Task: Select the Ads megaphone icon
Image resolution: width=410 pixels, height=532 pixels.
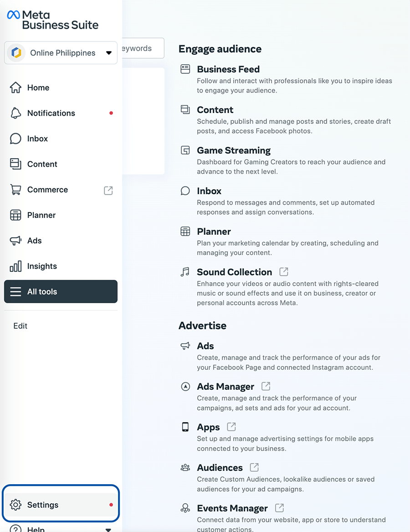Action: (x=15, y=240)
